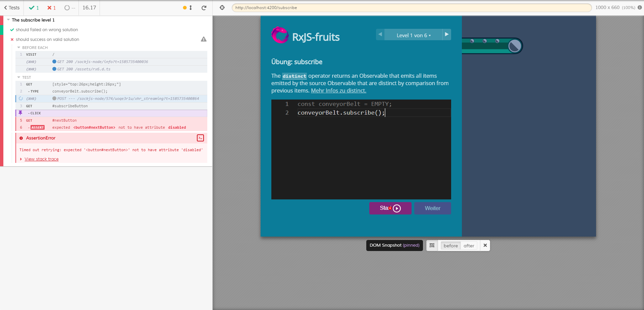
Task: Select the VISIT / command row
Action: 111,54
